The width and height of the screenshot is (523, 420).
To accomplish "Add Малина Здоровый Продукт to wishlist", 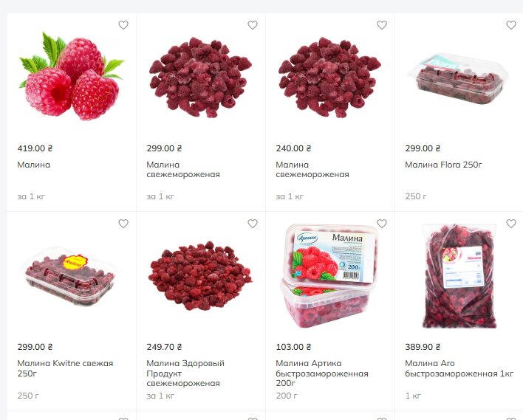I will tap(253, 224).
